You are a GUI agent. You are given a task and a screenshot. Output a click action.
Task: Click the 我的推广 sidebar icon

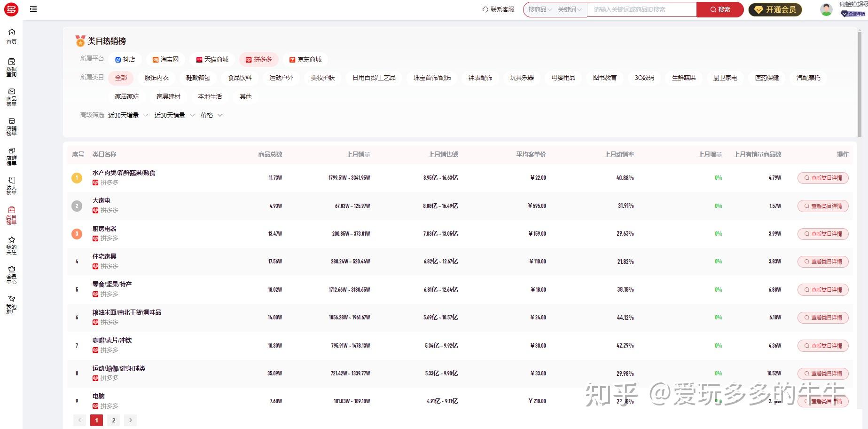[x=11, y=303]
